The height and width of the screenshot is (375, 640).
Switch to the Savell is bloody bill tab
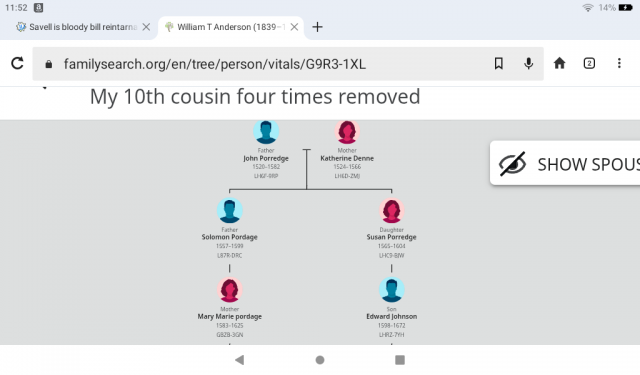(x=76, y=27)
